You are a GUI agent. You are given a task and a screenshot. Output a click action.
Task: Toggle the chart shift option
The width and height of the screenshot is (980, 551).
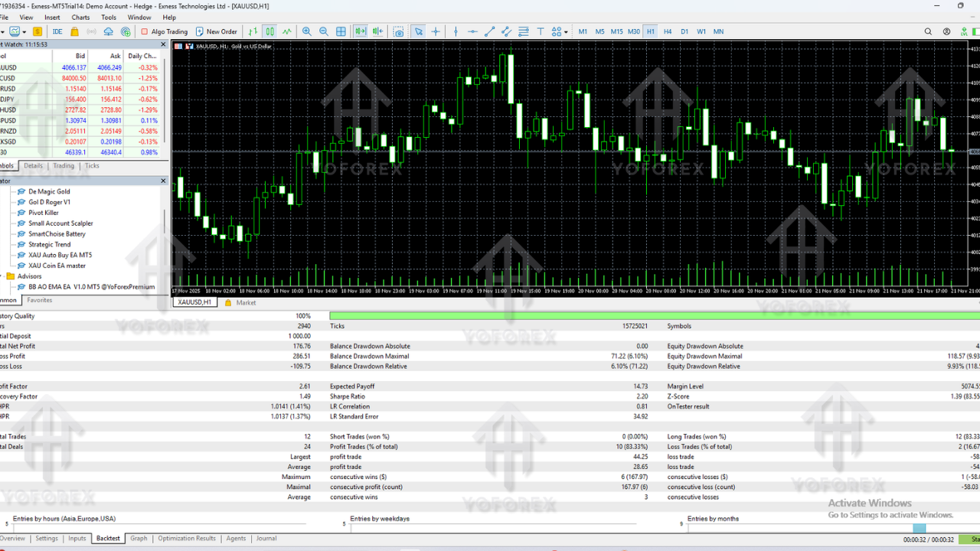pos(377,31)
